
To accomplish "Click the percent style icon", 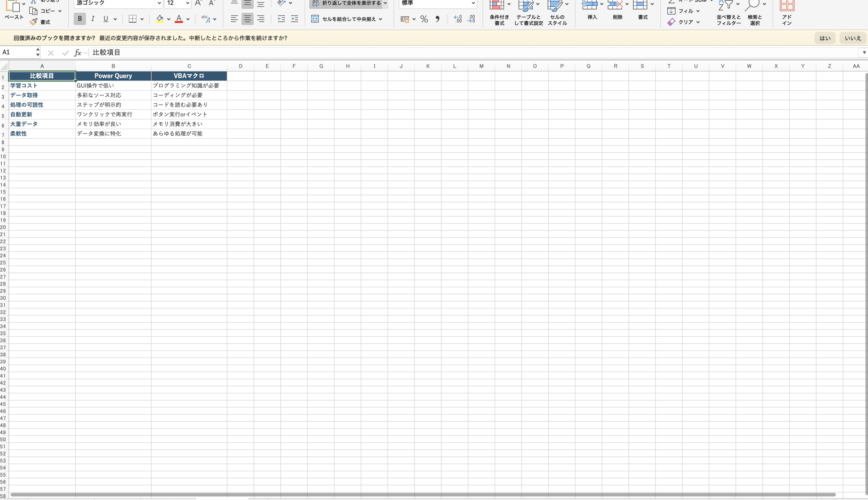I will tap(424, 19).
